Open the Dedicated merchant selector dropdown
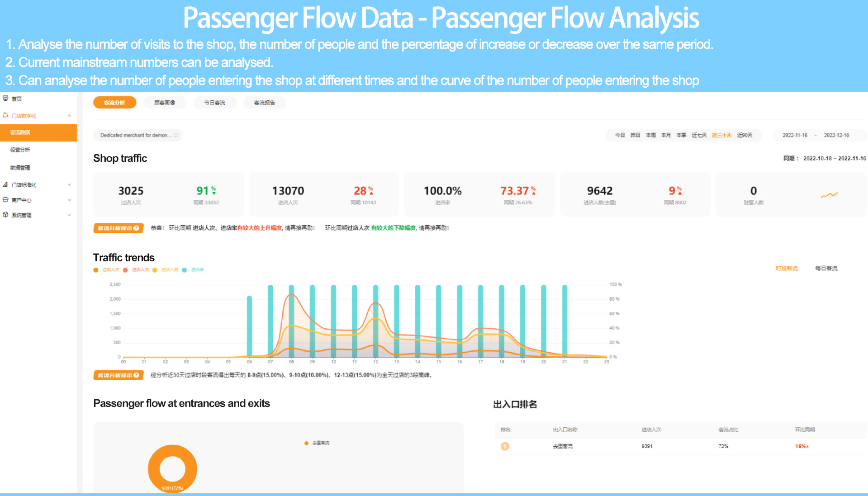The image size is (868, 496). (138, 135)
